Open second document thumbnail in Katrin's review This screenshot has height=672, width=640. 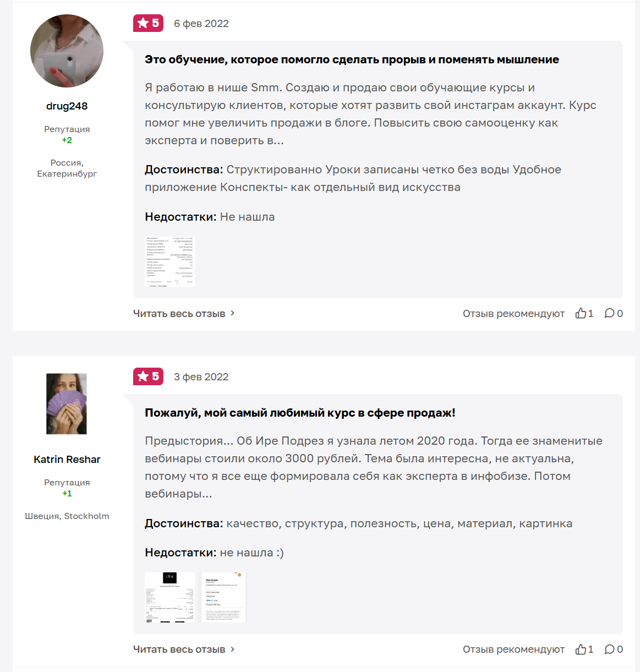coord(224,598)
